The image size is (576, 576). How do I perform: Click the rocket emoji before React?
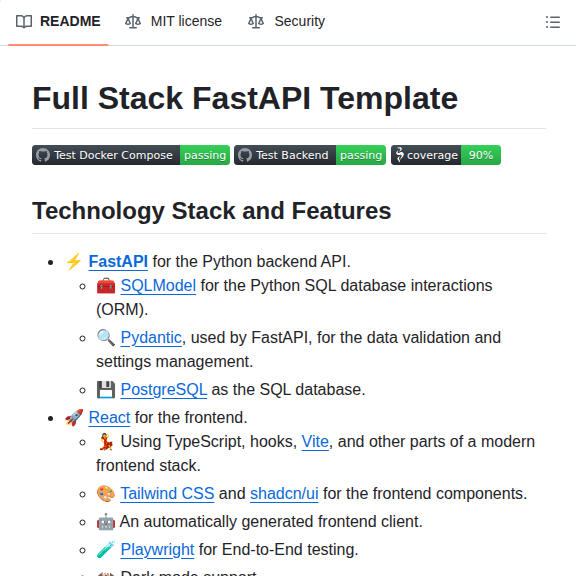point(74,418)
